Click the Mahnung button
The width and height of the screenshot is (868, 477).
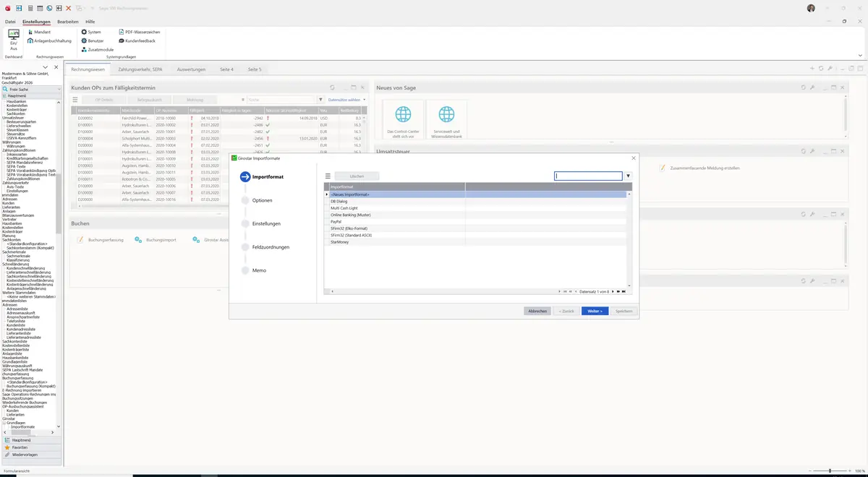tap(195, 100)
